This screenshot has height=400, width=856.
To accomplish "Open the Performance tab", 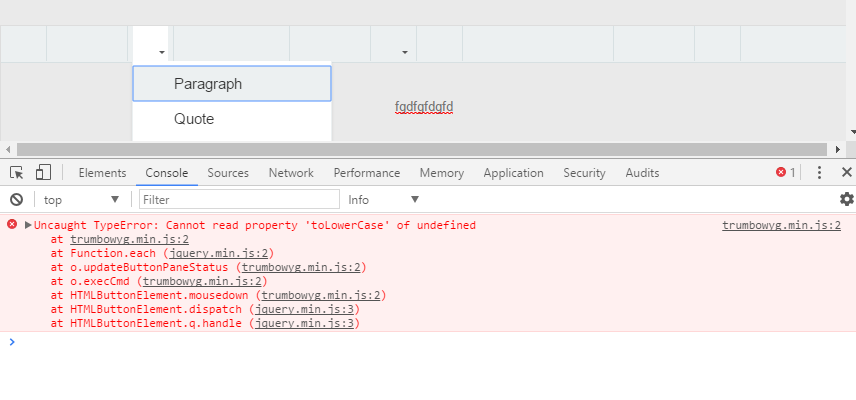I will (366, 173).
